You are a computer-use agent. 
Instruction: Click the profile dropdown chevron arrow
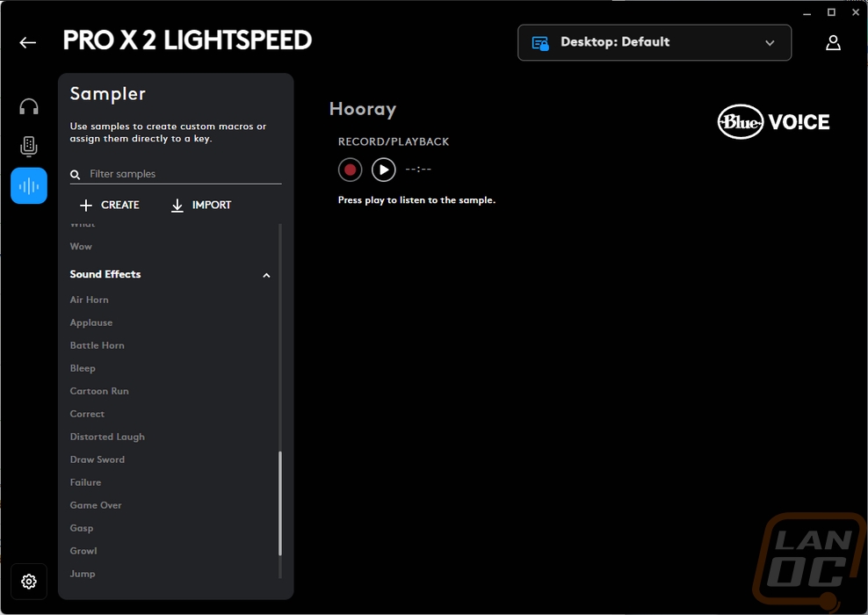click(x=770, y=43)
